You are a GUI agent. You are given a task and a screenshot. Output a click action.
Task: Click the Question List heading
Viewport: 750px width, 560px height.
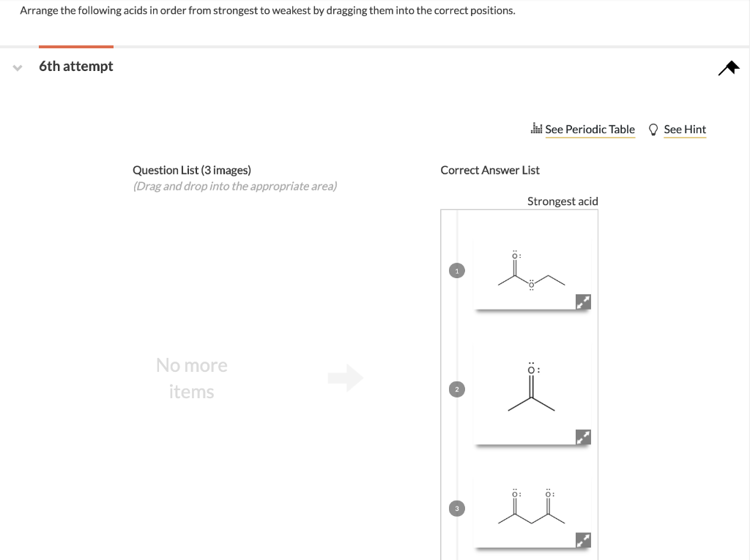click(191, 169)
